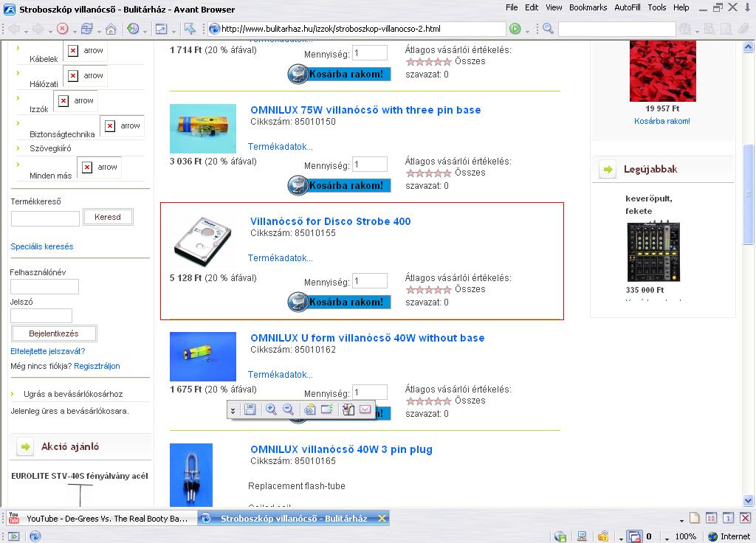Open the Refresh button dropdown arrow
Viewport: 756px width, 543px height.
tap(99, 32)
